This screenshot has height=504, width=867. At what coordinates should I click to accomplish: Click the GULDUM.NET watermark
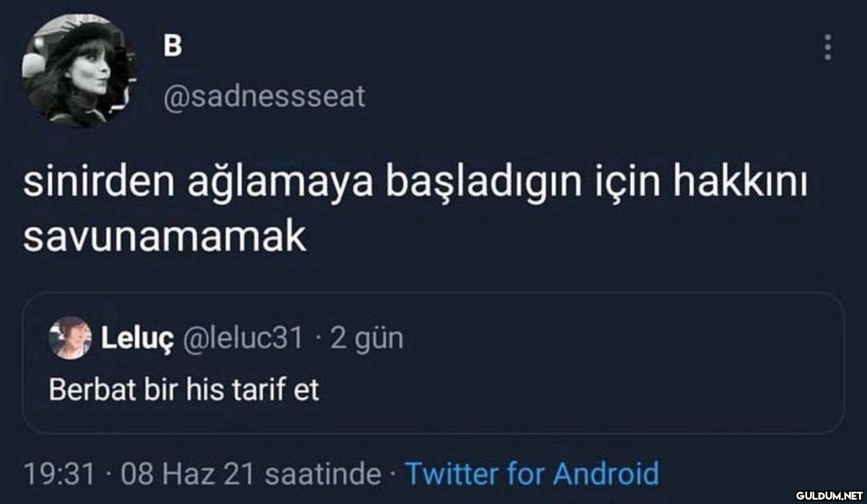pyautogui.click(x=825, y=495)
